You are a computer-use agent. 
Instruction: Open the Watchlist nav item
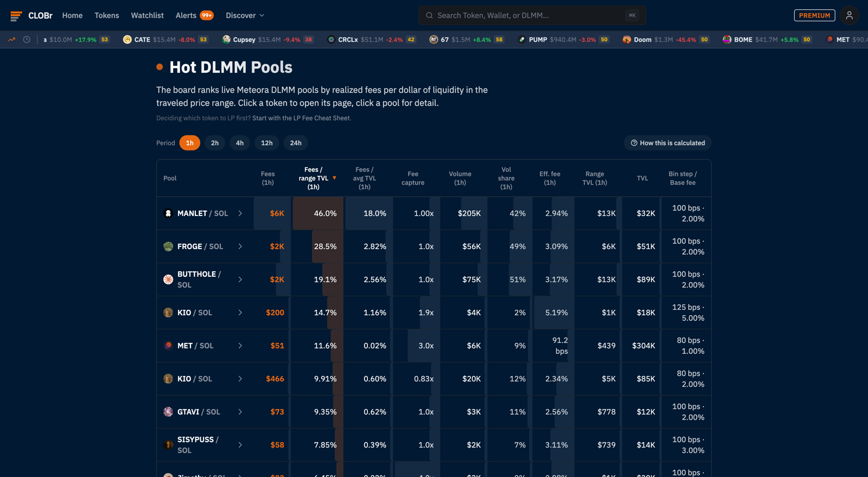click(147, 15)
